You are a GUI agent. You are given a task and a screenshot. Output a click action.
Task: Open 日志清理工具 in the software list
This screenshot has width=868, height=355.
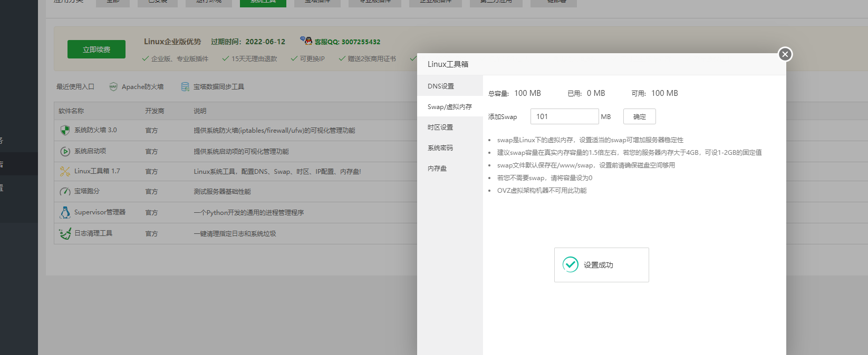point(93,233)
